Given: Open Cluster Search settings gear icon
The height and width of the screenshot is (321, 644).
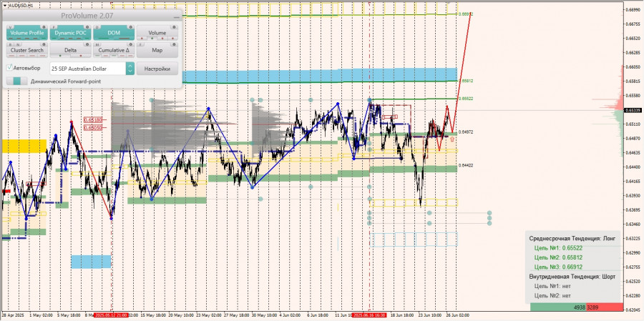Looking at the screenshot, I should click(x=44, y=44).
